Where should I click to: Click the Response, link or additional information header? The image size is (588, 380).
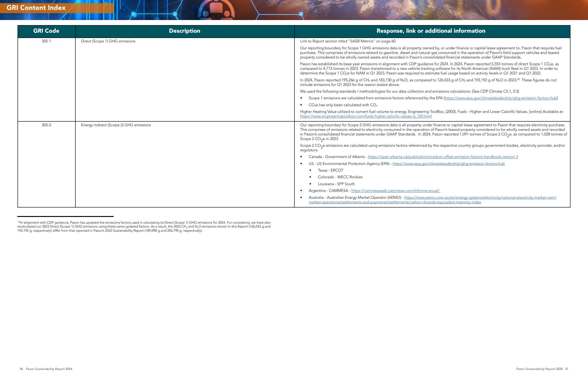(431, 31)
